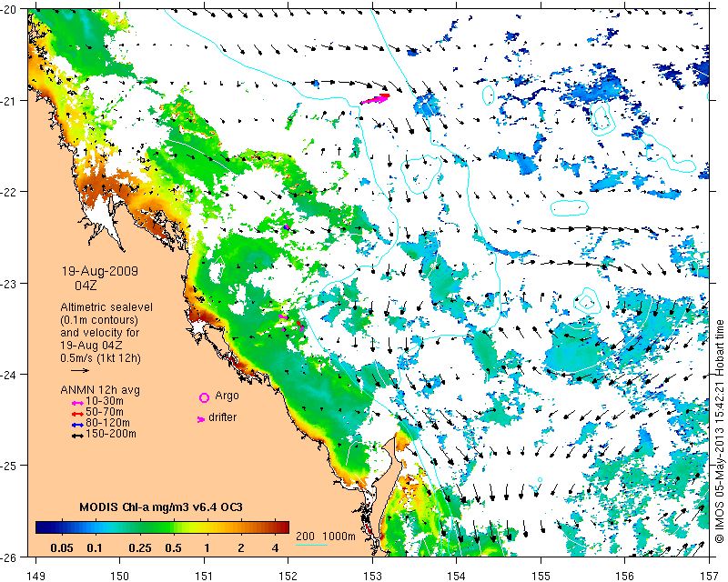Click the 154 longitude axis label
The width and height of the screenshot is (728, 582).
457,576
